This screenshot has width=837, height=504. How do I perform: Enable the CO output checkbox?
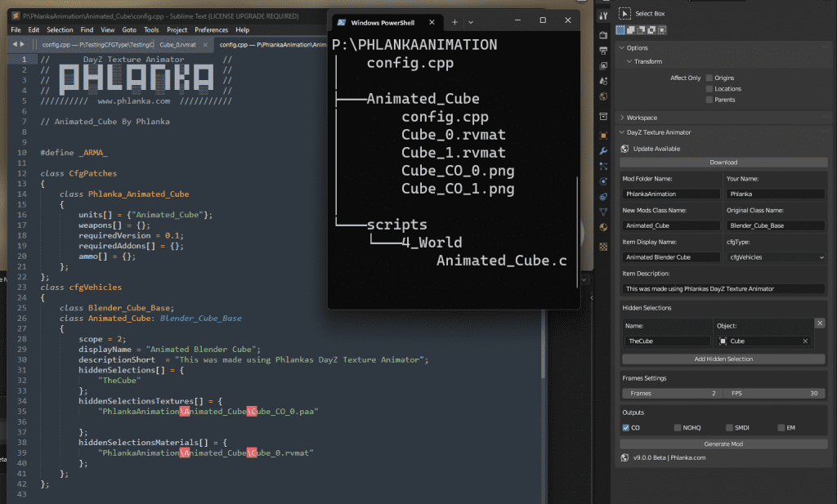626,427
